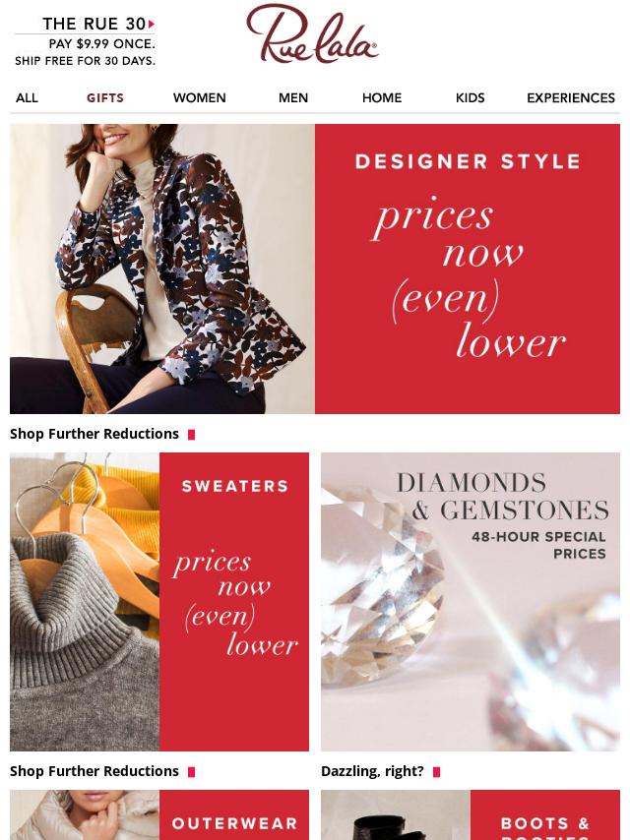This screenshot has width=630, height=840.
Task: Click Shop Further Reductions under designer banner
Action: coord(94,434)
